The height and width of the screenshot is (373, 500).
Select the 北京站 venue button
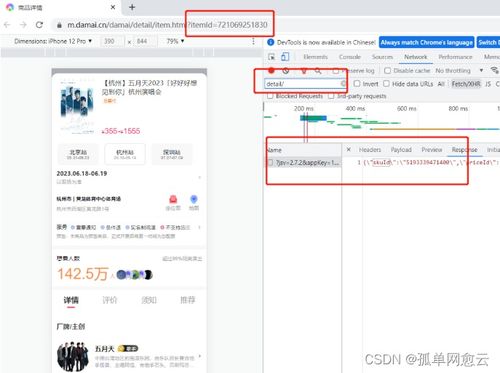(78, 154)
